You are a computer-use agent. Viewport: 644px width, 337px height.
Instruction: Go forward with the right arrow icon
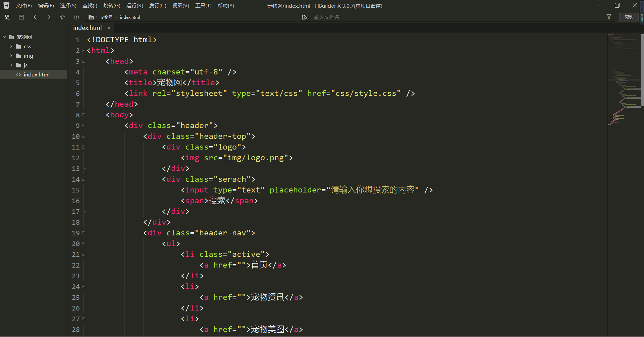pyautogui.click(x=49, y=17)
